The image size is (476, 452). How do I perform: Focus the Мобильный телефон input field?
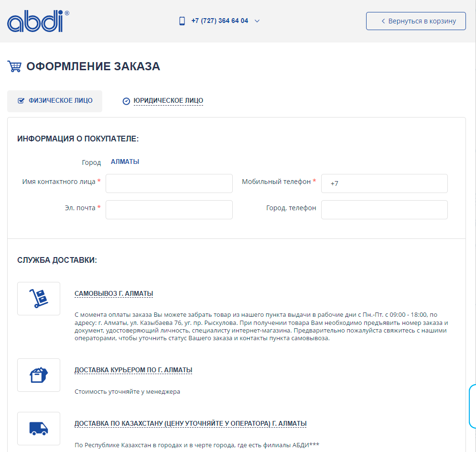(x=384, y=183)
